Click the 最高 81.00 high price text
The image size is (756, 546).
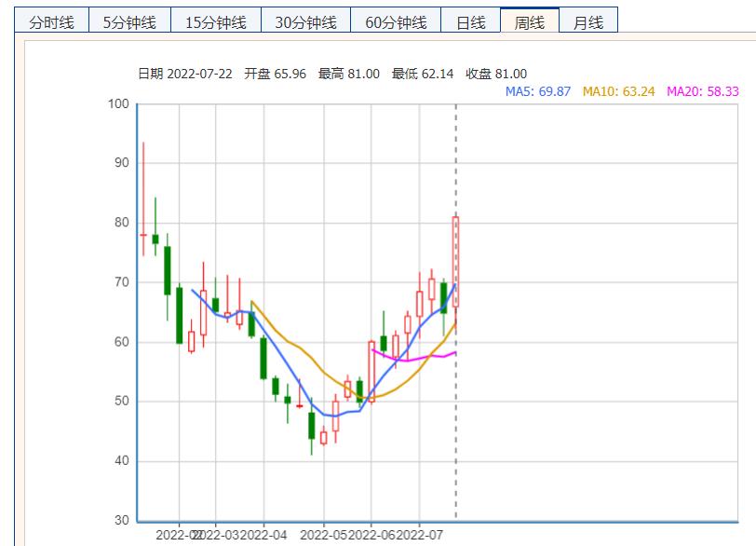(x=348, y=74)
